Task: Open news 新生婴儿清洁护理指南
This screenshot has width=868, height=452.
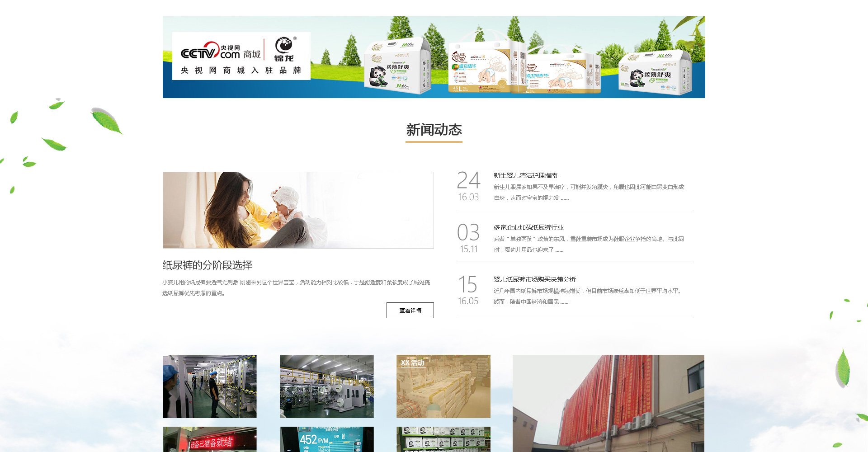Action: 525,175
